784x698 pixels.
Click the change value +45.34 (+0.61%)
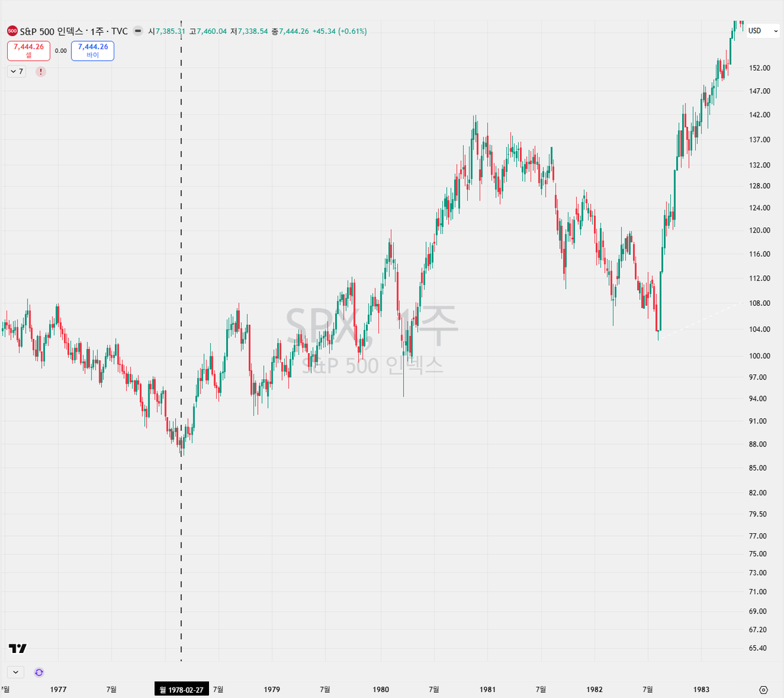pyautogui.click(x=340, y=31)
